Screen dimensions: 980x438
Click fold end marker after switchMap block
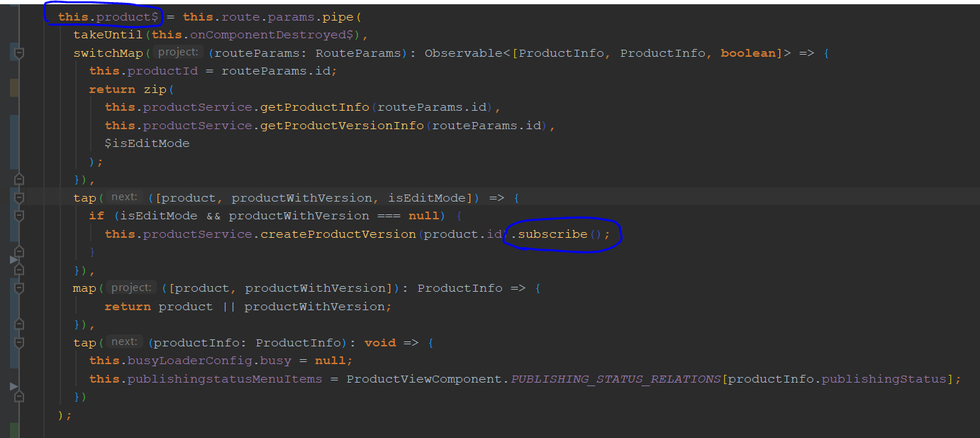(19, 179)
